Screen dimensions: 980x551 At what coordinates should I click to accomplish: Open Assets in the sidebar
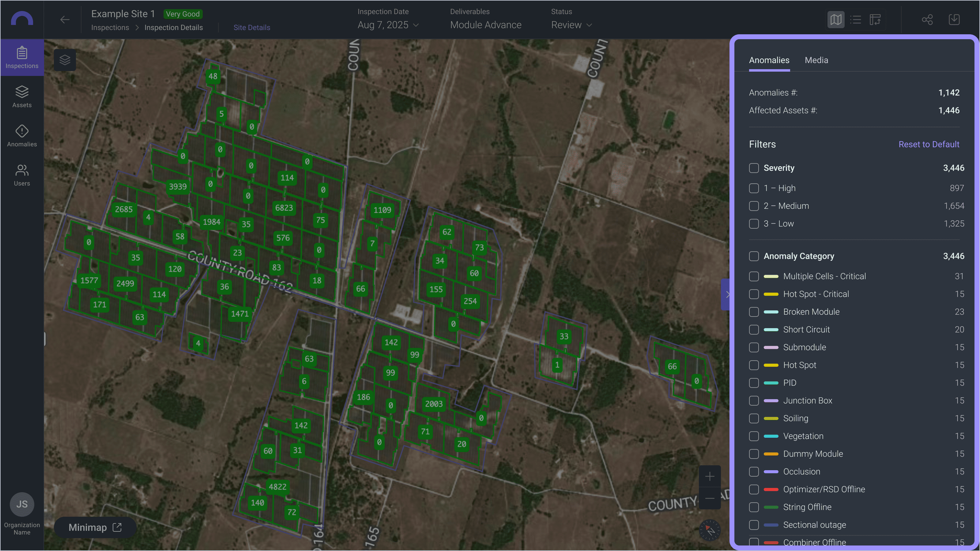22,97
